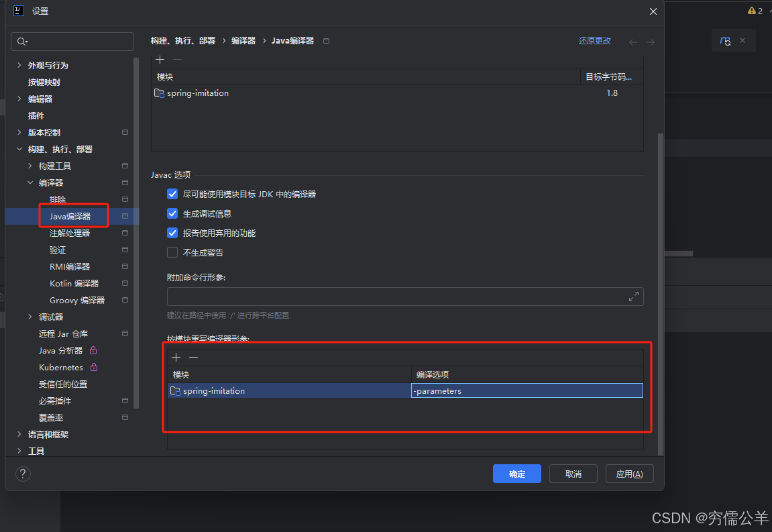Click 确定 button
772x532 pixels.
[x=517, y=474]
